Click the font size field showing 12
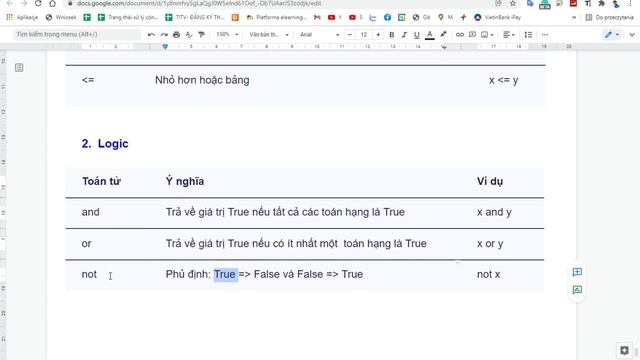 (364, 35)
